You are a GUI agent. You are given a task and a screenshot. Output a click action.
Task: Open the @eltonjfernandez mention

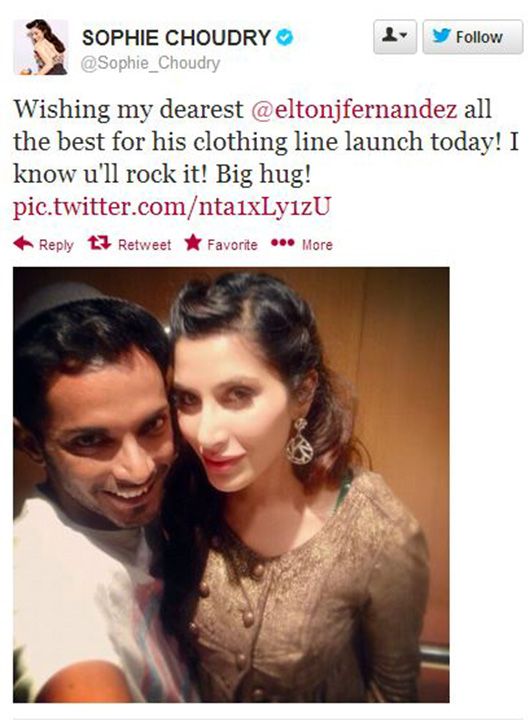(x=354, y=110)
